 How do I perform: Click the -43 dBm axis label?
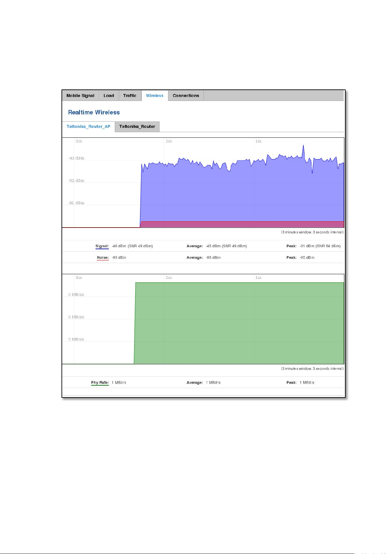point(76,158)
